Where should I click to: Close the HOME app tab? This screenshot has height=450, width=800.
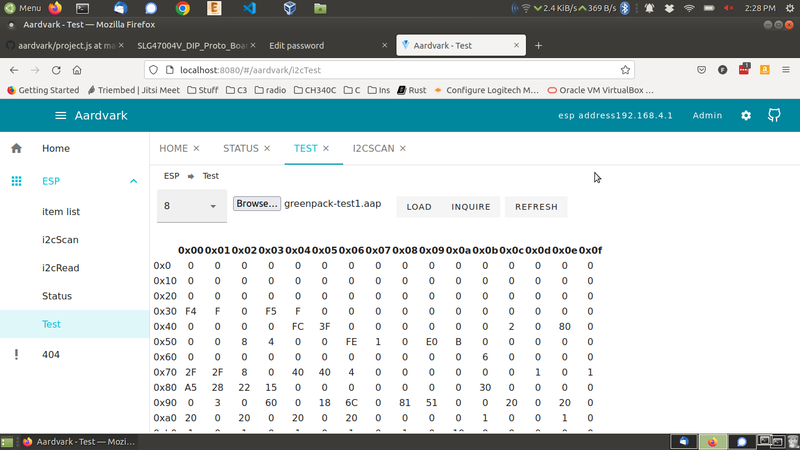pyautogui.click(x=196, y=148)
